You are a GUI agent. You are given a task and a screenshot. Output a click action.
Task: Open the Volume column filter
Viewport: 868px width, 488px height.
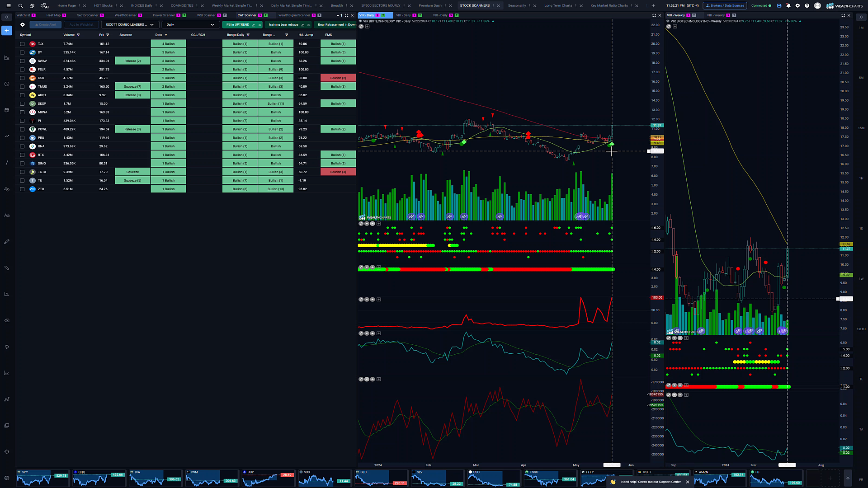point(78,35)
